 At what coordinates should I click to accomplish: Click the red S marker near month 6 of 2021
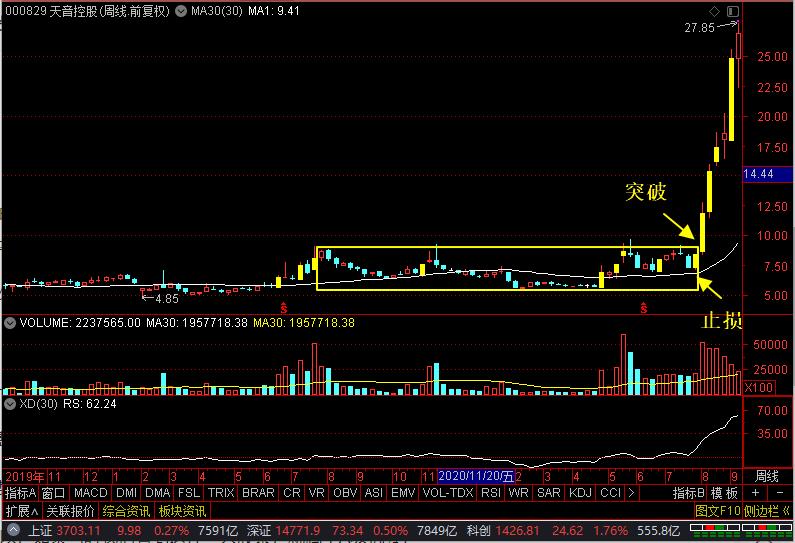click(x=644, y=307)
